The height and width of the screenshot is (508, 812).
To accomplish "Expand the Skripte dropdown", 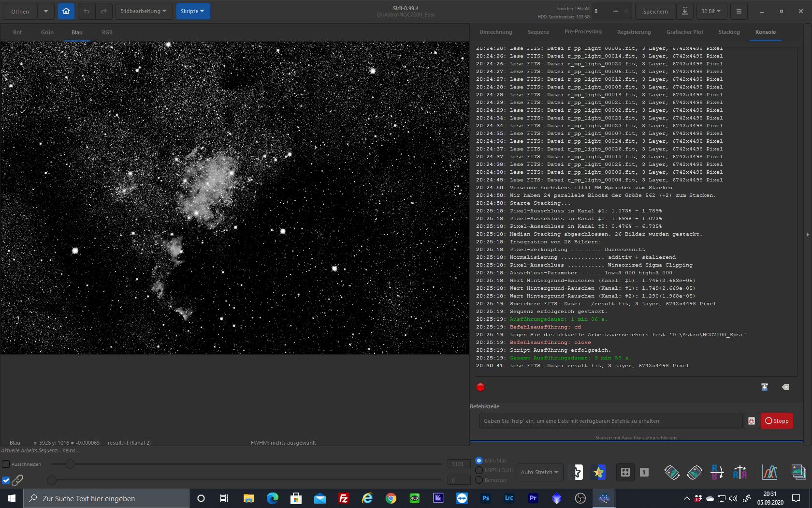I will click(193, 11).
